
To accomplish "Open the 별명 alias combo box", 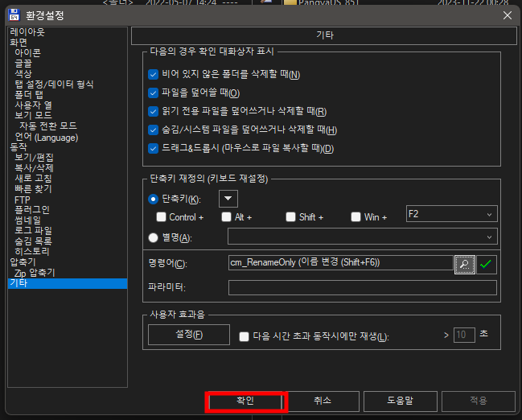I will [x=363, y=237].
